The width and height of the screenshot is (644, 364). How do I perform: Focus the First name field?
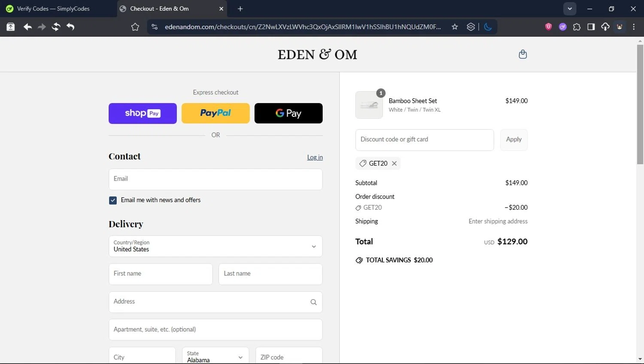[x=161, y=274]
